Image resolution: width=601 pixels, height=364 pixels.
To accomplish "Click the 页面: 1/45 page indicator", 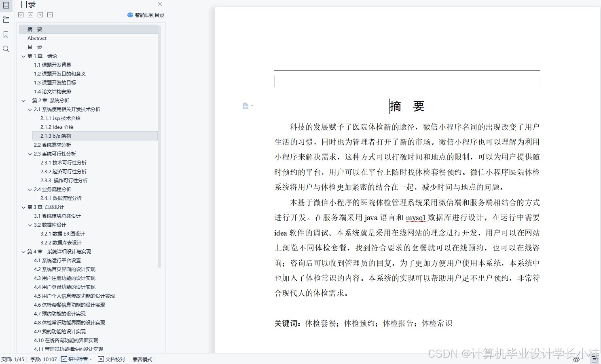I will 13,359.
